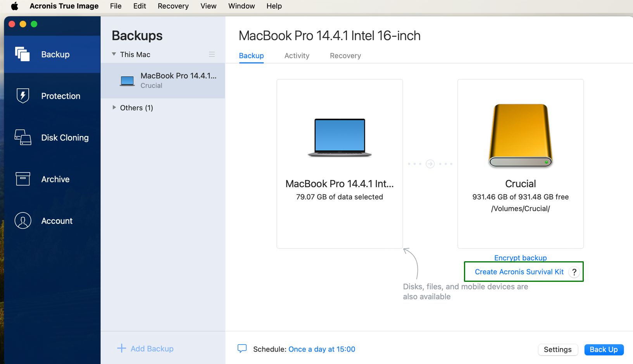Open the Recovery menu in menu bar
Viewport: 633px width, 364px height.
tap(173, 6)
